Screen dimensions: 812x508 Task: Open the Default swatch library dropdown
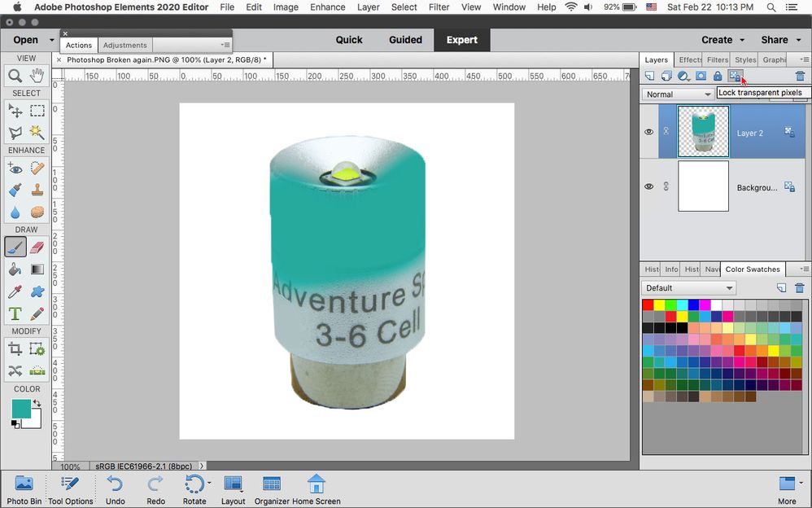[x=688, y=287]
